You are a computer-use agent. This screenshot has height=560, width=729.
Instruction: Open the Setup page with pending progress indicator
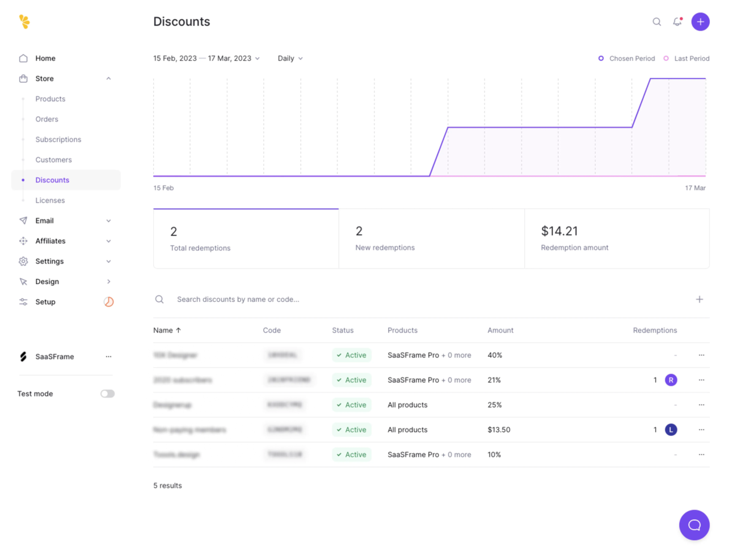coord(45,301)
